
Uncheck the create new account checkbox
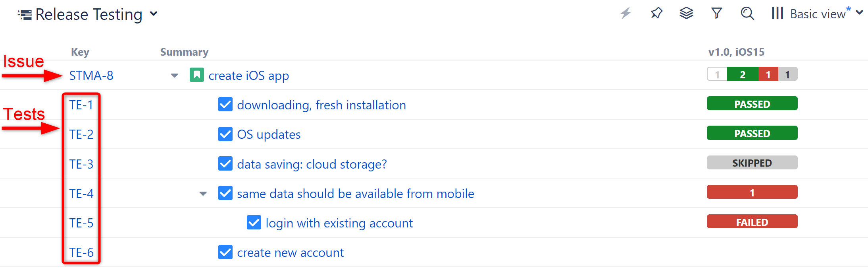(225, 252)
